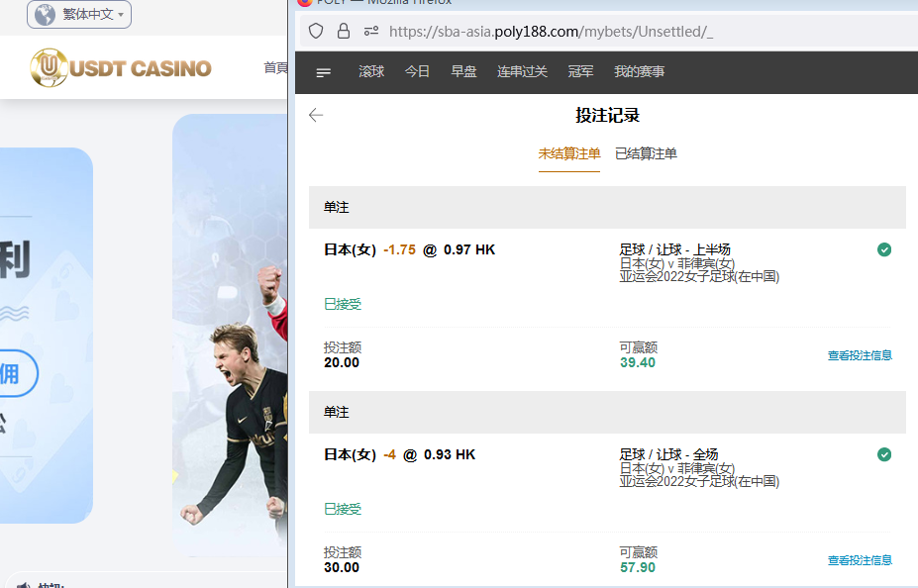Open the 早盘 menu item
The height and width of the screenshot is (588, 918).
(x=463, y=71)
